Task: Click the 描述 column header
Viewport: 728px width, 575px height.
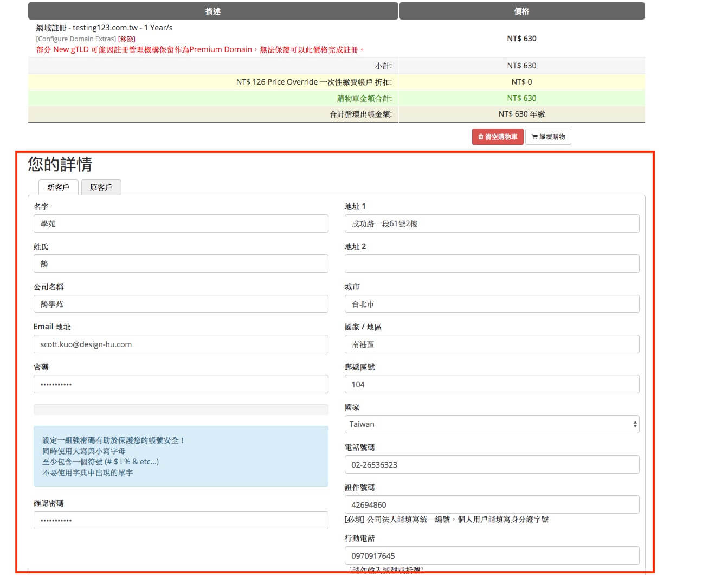Action: (213, 11)
